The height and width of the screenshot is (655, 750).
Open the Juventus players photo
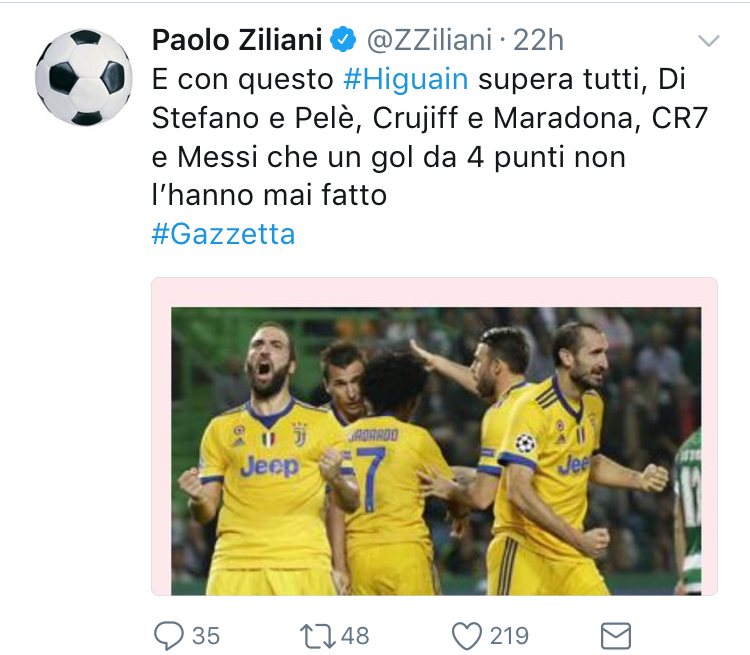pyautogui.click(x=435, y=450)
